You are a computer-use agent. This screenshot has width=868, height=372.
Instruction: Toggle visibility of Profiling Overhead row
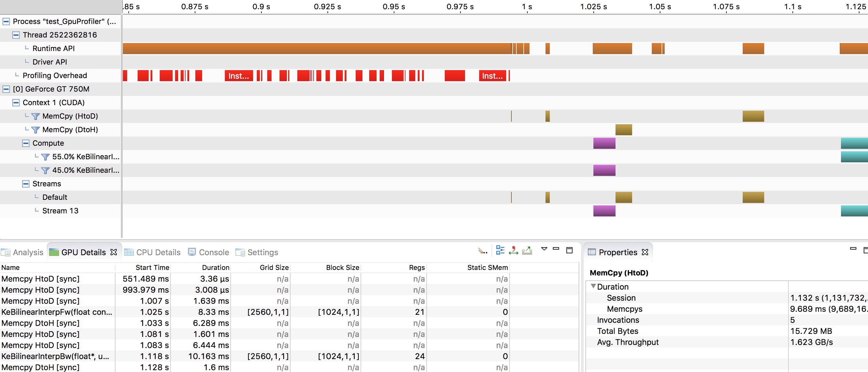pos(16,75)
